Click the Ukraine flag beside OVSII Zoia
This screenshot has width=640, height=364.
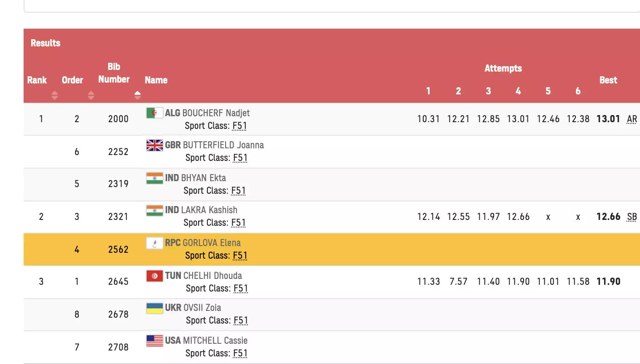(154, 308)
